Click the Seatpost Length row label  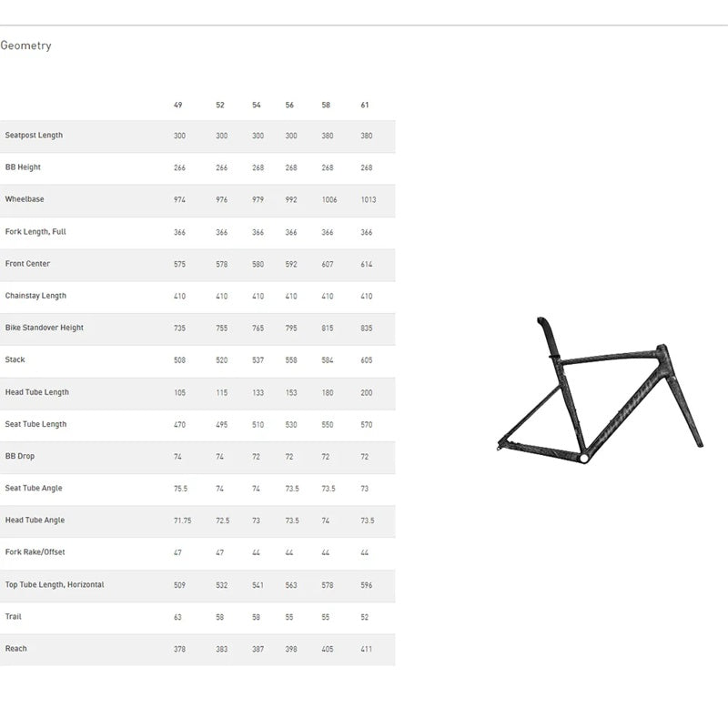click(34, 136)
